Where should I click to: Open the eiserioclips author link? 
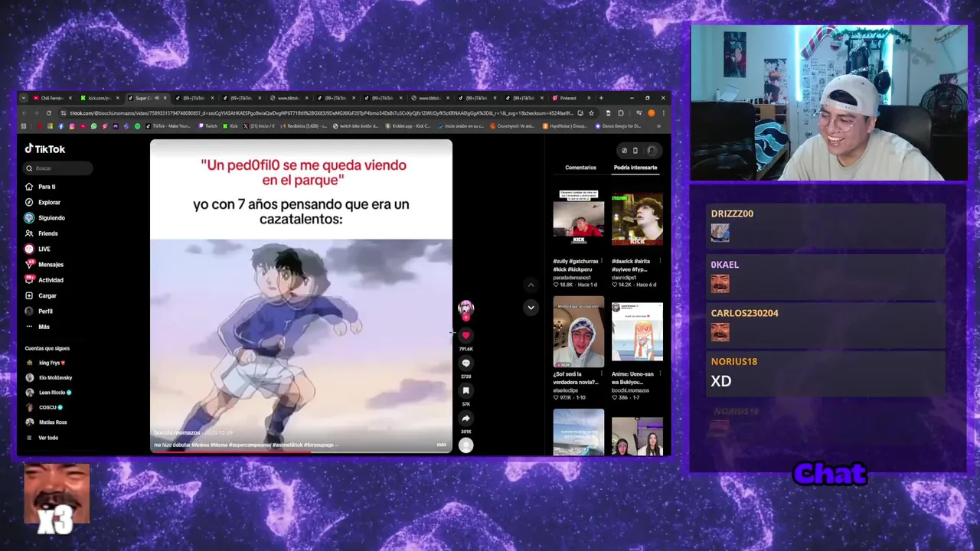click(566, 390)
